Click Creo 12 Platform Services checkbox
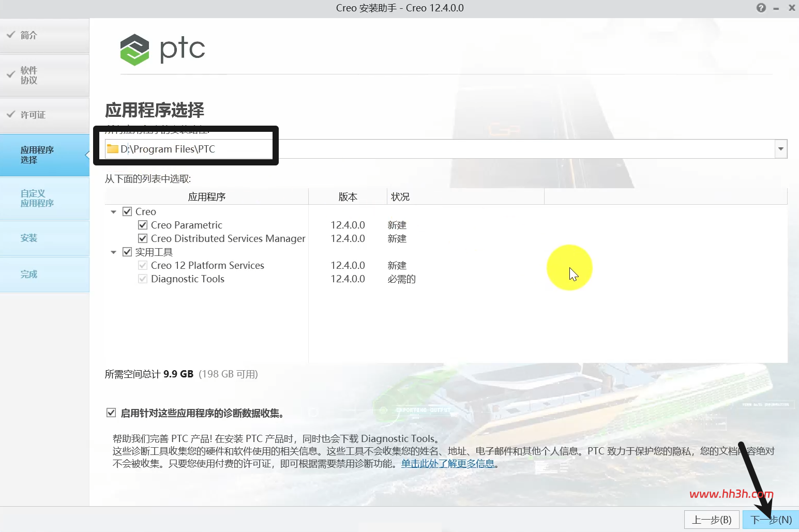Screen dimensions: 799x532 143,265
